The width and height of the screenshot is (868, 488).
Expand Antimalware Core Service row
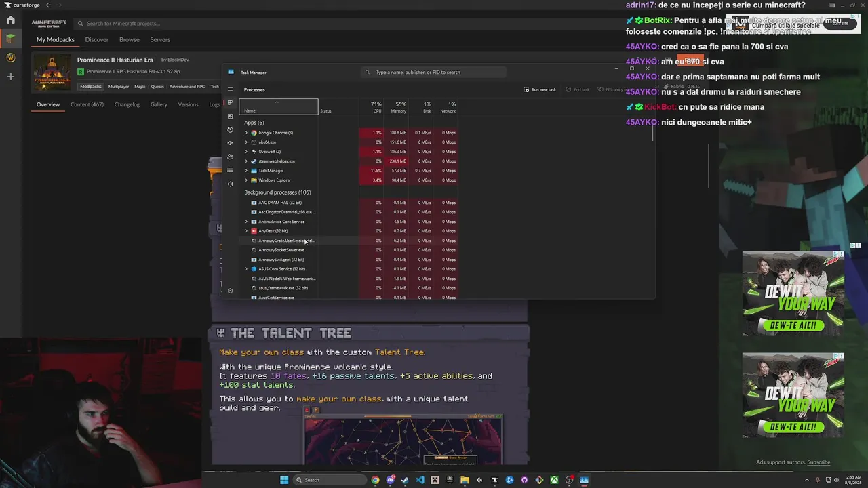pos(246,222)
